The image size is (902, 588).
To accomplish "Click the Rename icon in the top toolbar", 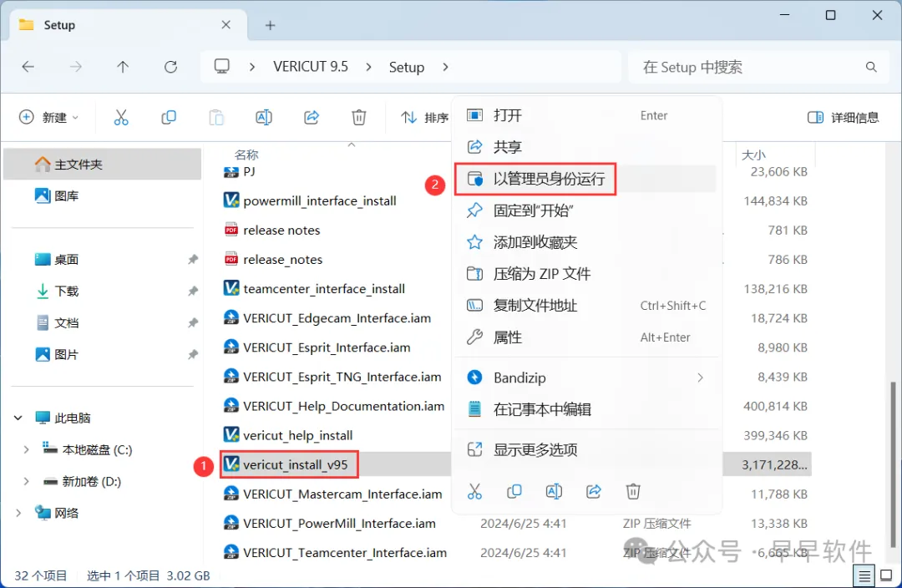I will (x=263, y=118).
